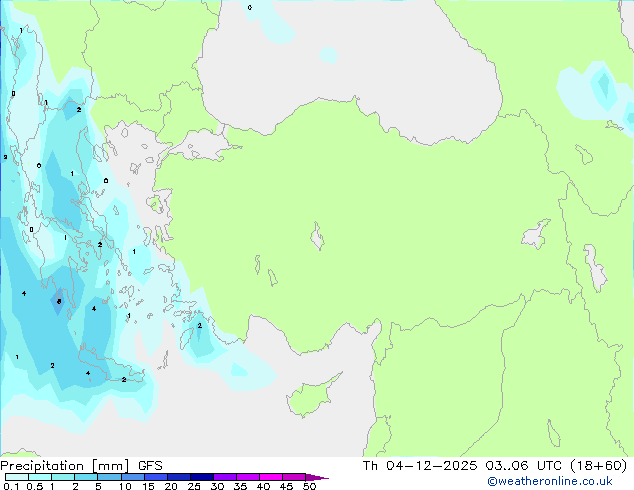Click the 1–2 mm legend color swatch
The image size is (634, 490).
63,477
